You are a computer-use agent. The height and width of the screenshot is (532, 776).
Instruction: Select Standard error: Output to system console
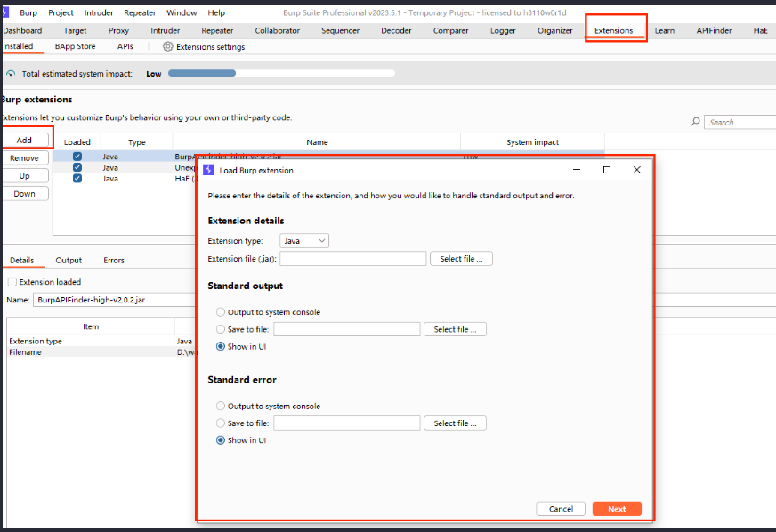click(x=221, y=406)
